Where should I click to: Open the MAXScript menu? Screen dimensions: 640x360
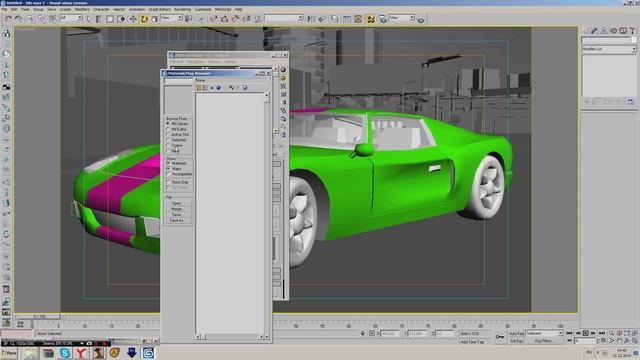point(223,9)
